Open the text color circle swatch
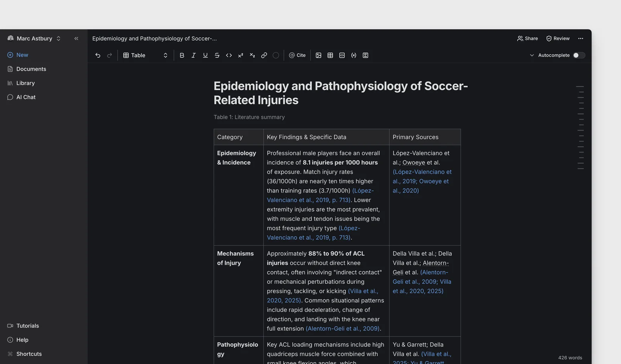 pyautogui.click(x=276, y=55)
